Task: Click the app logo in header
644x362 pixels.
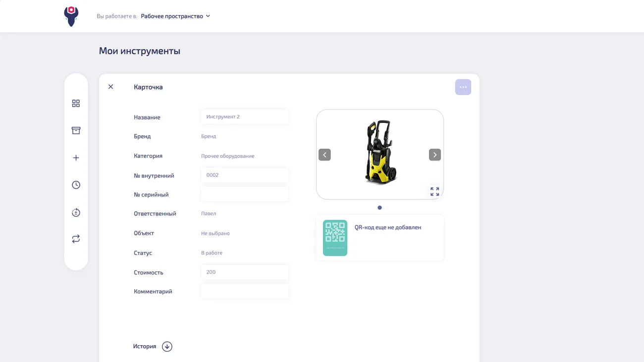Action: coord(71,16)
